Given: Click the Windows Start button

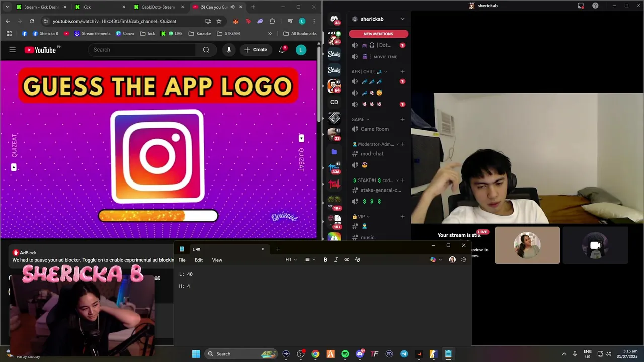Looking at the screenshot, I should coord(196,354).
